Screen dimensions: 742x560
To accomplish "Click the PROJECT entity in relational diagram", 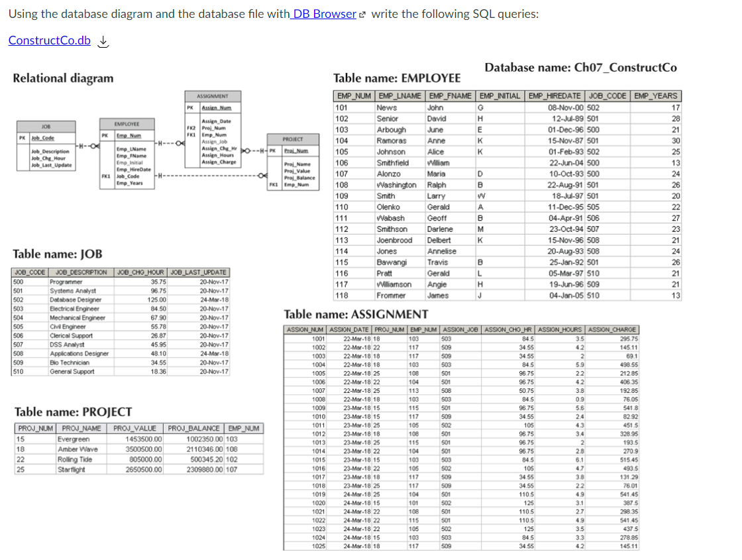I will coord(293,162).
